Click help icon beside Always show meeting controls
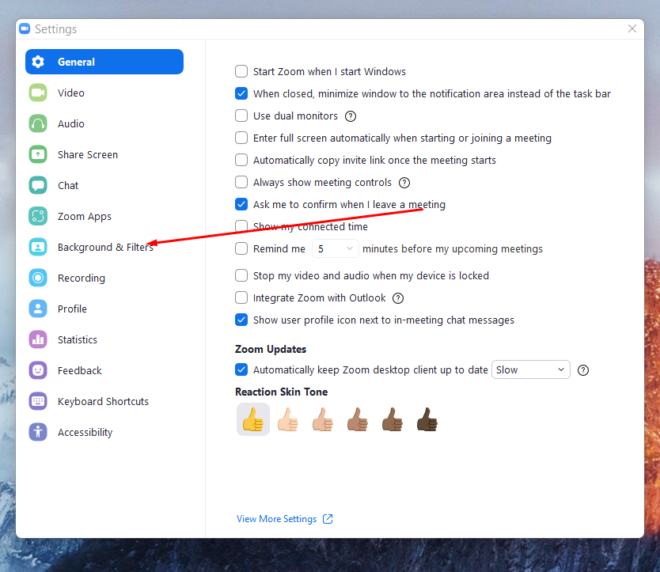The height and width of the screenshot is (572, 660). tap(404, 183)
